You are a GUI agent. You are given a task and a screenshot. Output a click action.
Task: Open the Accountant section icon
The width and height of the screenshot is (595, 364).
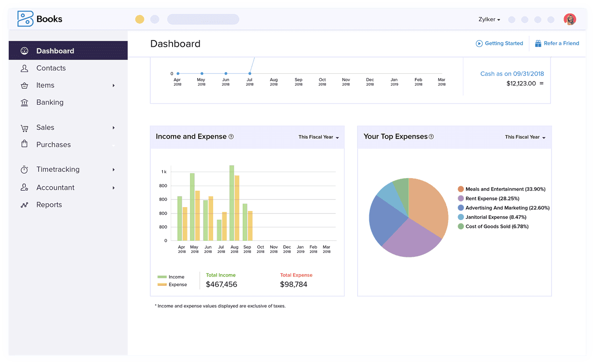coord(25,187)
